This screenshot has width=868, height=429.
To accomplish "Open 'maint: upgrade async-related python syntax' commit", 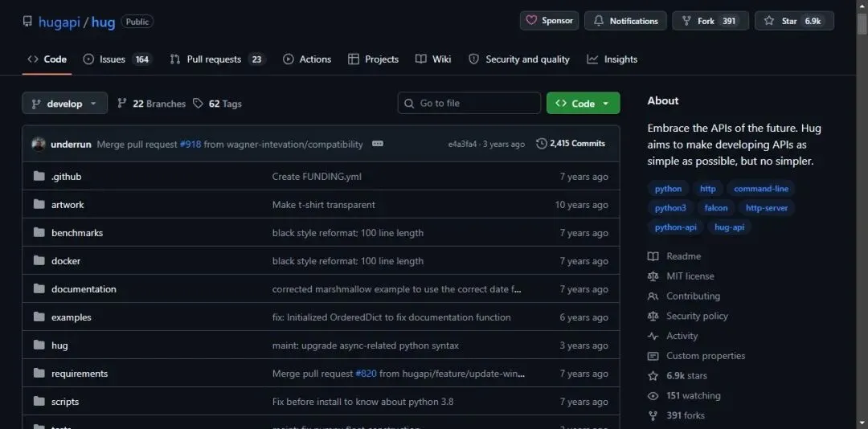I will coord(366,345).
